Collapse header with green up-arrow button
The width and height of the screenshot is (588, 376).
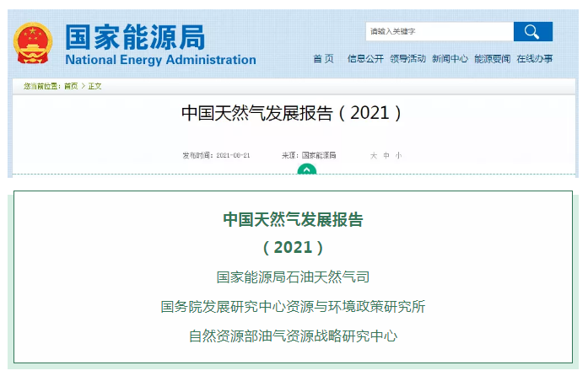click(307, 170)
